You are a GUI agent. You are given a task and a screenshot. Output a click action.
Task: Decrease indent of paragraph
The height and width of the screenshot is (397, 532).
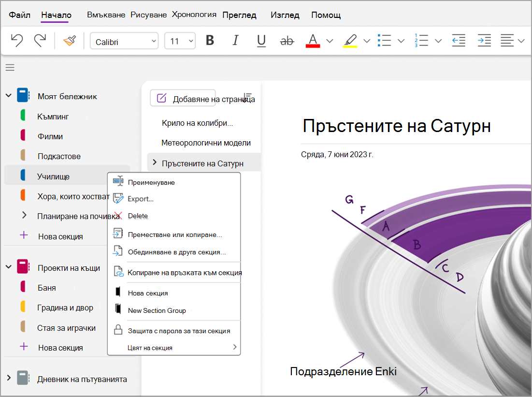(x=459, y=41)
